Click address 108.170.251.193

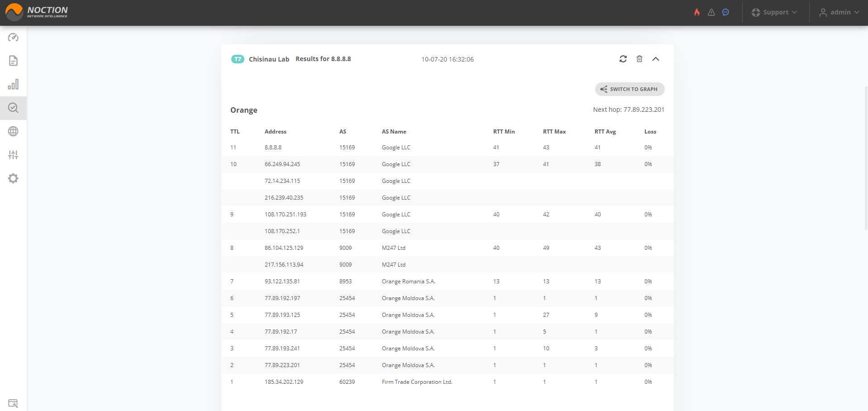286,215
